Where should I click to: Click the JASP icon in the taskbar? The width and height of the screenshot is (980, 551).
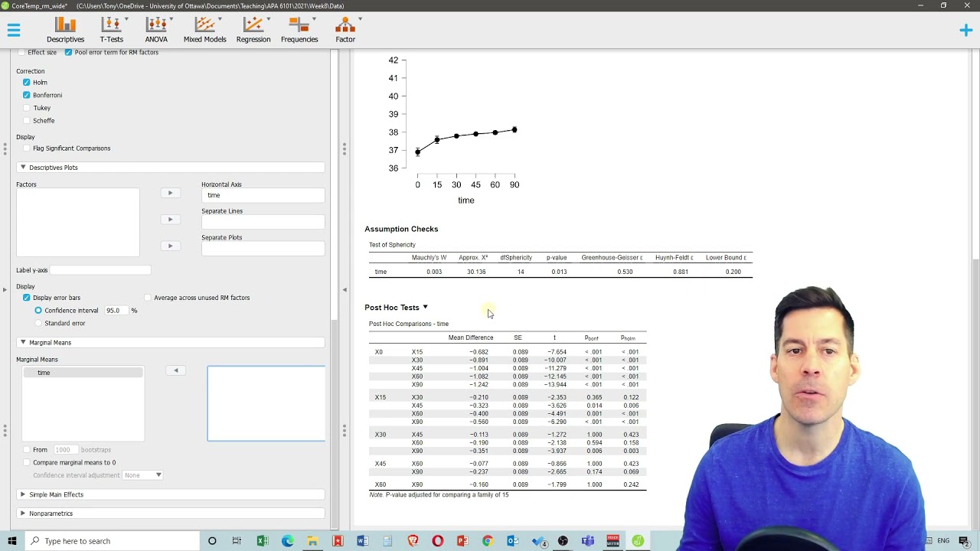point(637,541)
